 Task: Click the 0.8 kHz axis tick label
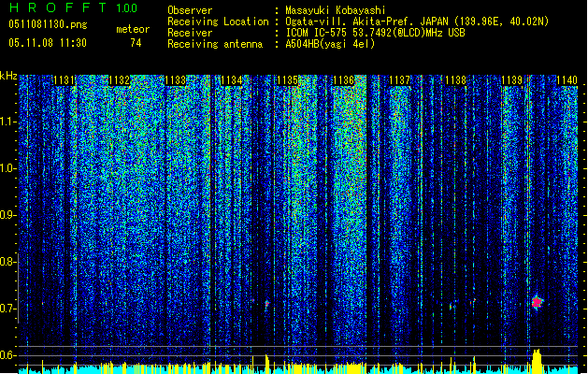coord(7,262)
